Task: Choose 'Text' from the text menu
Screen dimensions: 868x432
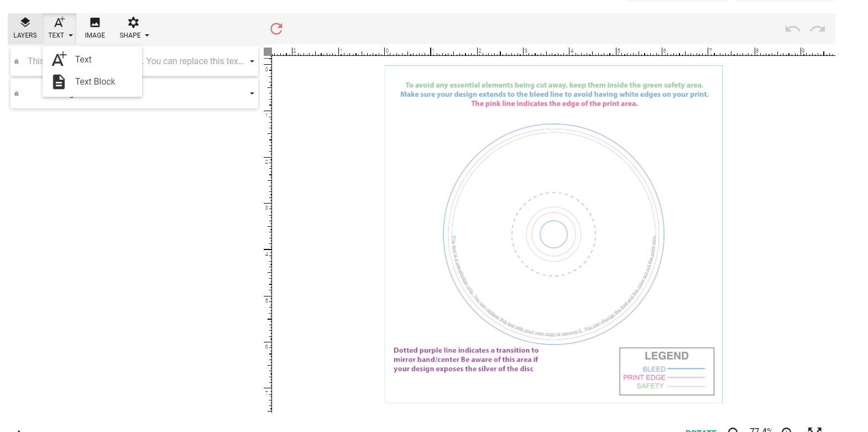Action: pyautogui.click(x=92, y=60)
